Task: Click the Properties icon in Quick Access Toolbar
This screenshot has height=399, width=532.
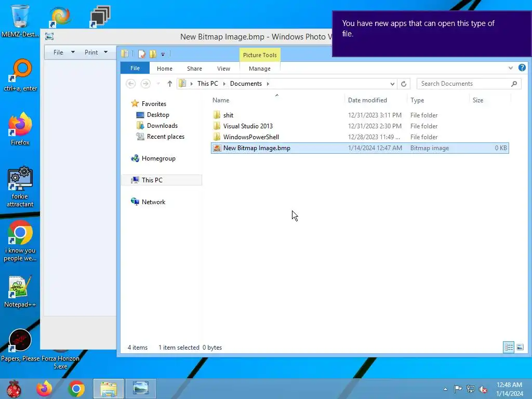Action: 142,54
